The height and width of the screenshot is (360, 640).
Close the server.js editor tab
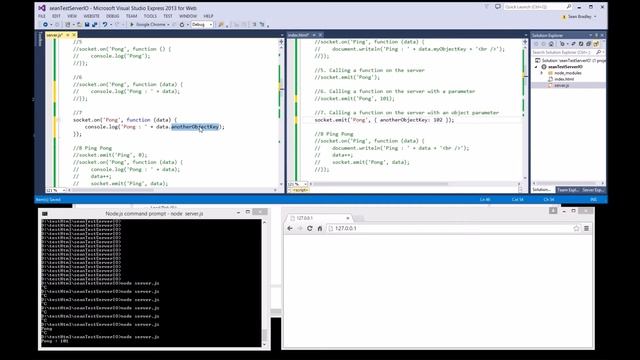74,35
